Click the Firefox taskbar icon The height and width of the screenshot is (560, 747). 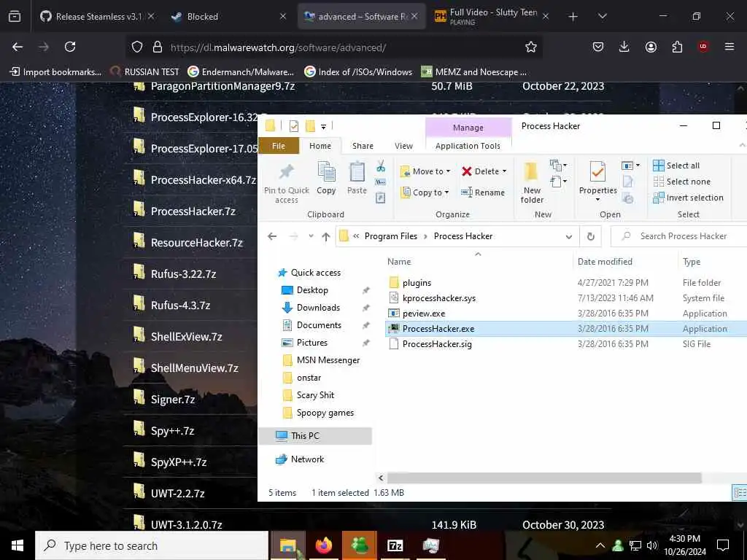(324, 545)
